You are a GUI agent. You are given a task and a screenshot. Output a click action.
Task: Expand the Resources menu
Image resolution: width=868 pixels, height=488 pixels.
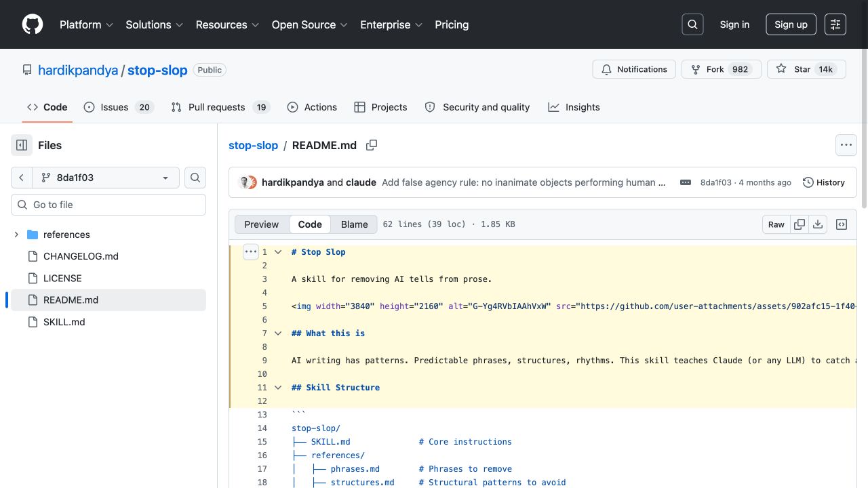pos(227,24)
